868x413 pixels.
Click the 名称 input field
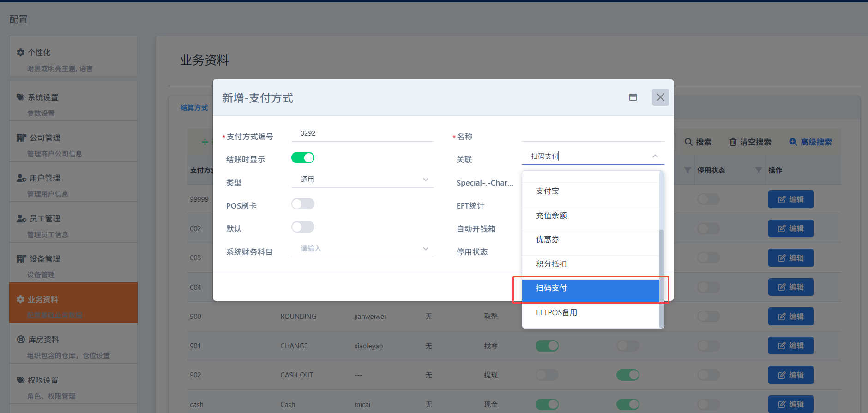click(592, 134)
